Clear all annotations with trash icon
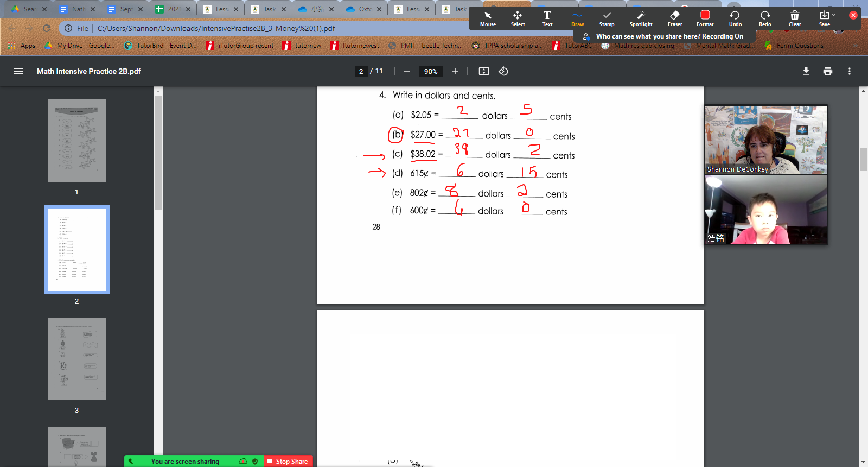 tap(795, 18)
